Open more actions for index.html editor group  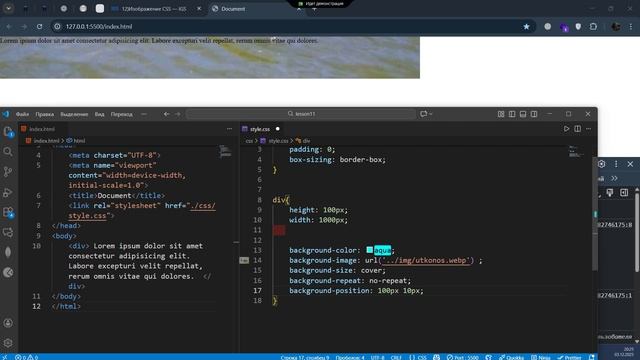[229, 129]
